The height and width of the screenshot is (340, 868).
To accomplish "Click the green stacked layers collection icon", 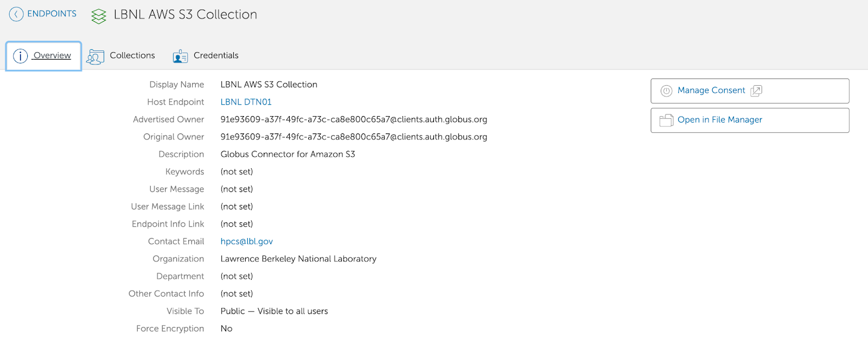I will coord(99,16).
